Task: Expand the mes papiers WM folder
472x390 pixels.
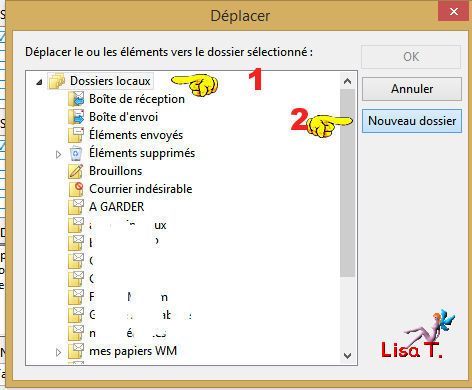Action: pos(58,352)
